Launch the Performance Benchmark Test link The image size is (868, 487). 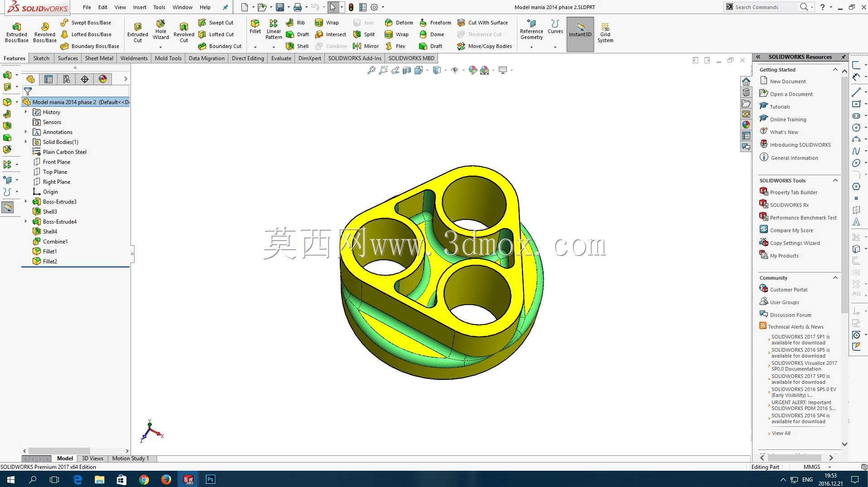pos(803,218)
